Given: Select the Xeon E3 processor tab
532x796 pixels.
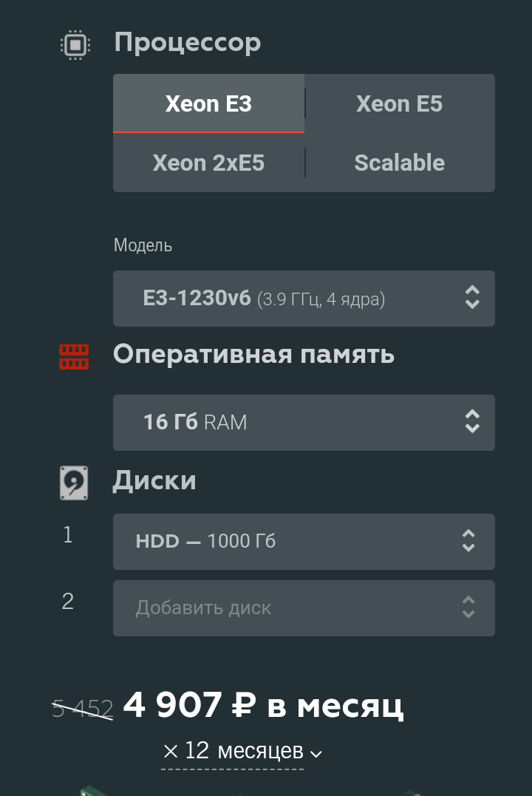Looking at the screenshot, I should click(208, 103).
